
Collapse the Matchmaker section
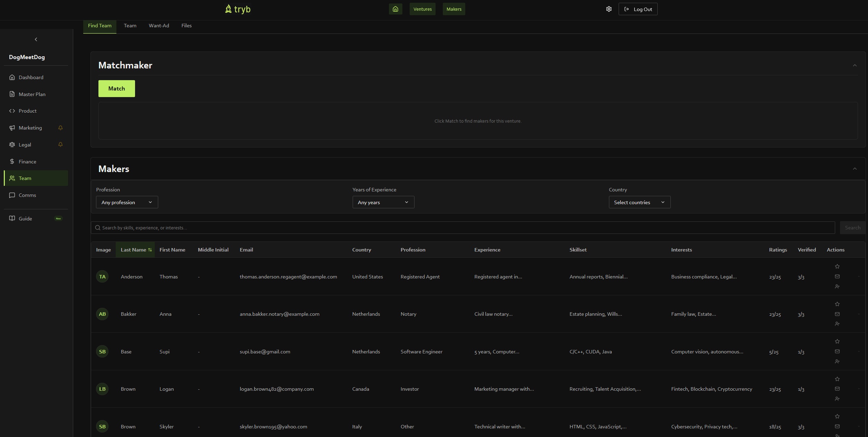855,65
